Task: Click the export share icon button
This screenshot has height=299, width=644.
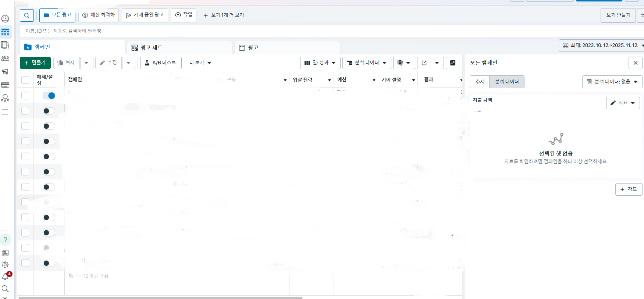Action: [x=424, y=63]
